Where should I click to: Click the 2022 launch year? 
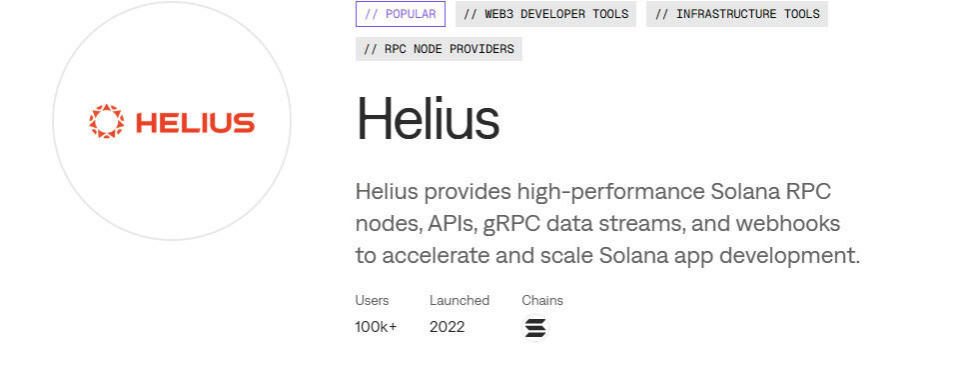tap(447, 327)
